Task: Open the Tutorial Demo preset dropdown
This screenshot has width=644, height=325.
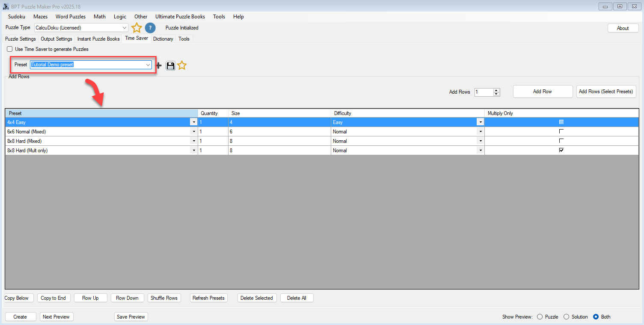Action: [x=148, y=65]
